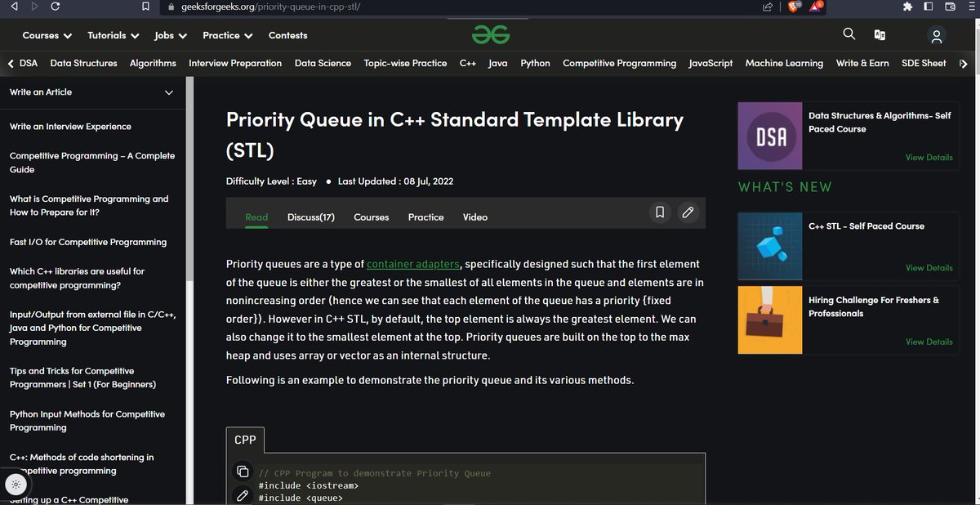
Task: Open Python Input Methods sidebar article
Action: (87, 421)
